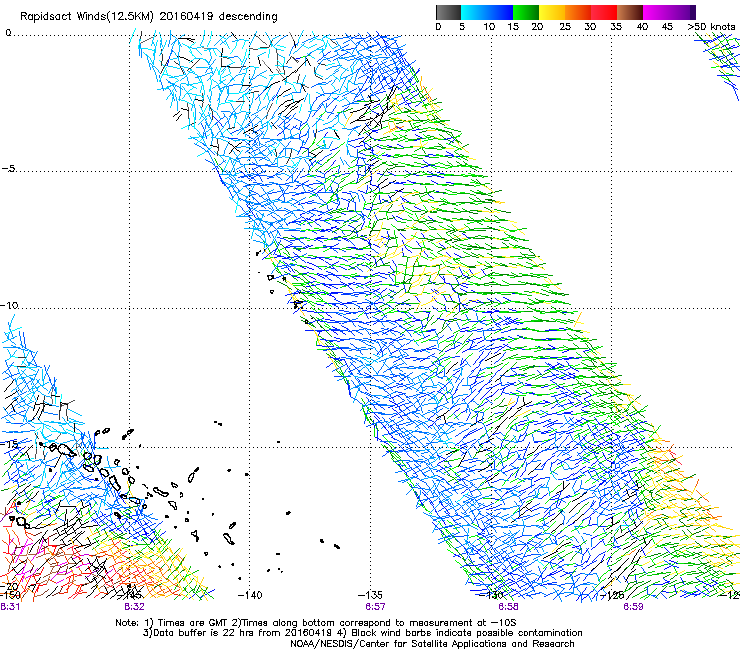The width and height of the screenshot is (740, 650).
Task: Click the '-135' longitude axis label
Action: (x=370, y=595)
